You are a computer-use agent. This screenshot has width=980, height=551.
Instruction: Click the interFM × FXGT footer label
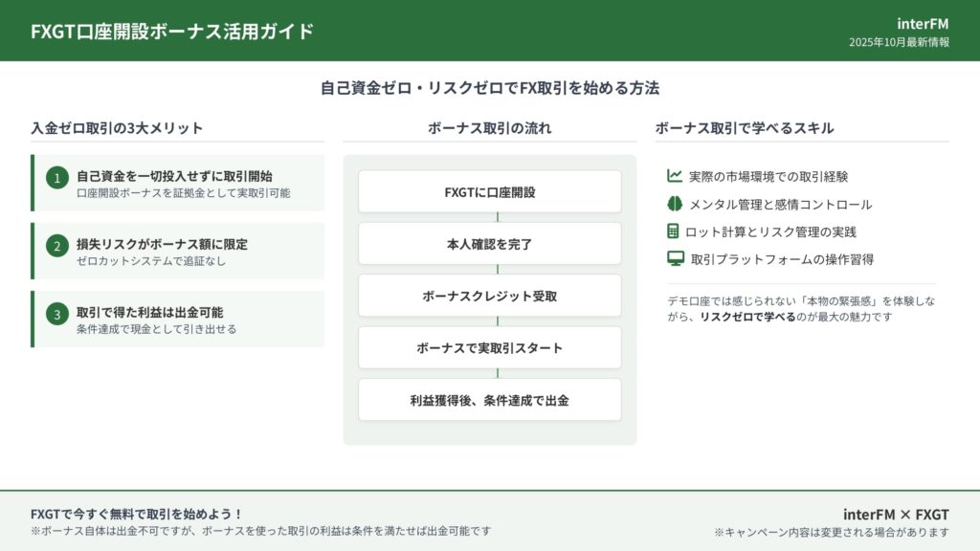[896, 514]
